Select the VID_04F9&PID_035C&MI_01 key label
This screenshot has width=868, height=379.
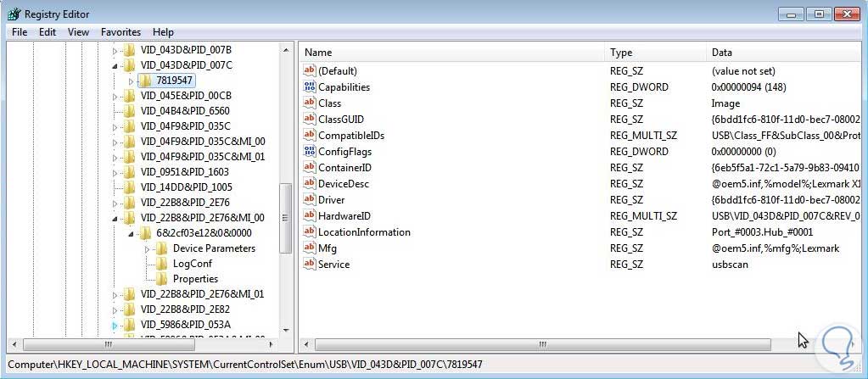(x=203, y=157)
